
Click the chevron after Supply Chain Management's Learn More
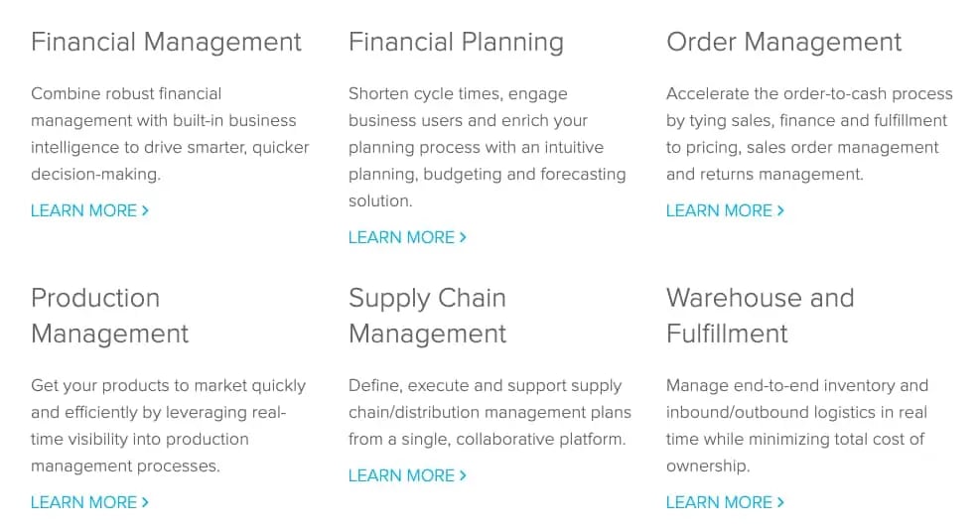(x=464, y=475)
